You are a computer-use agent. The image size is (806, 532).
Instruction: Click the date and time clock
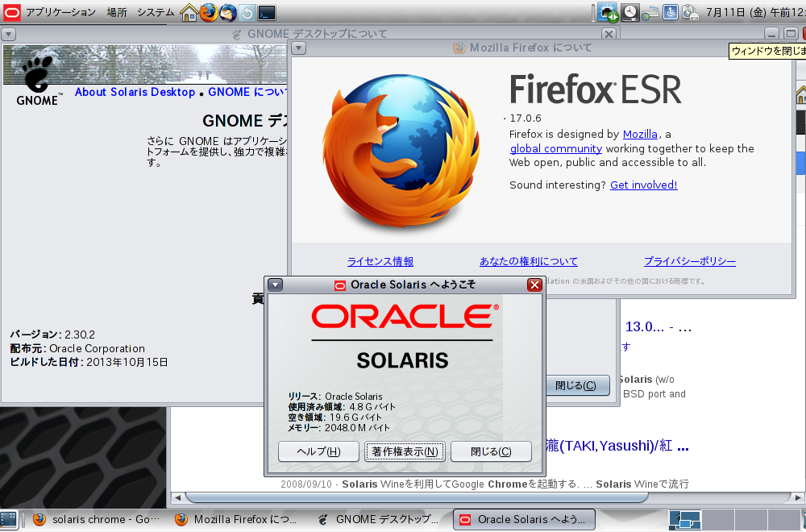756,12
